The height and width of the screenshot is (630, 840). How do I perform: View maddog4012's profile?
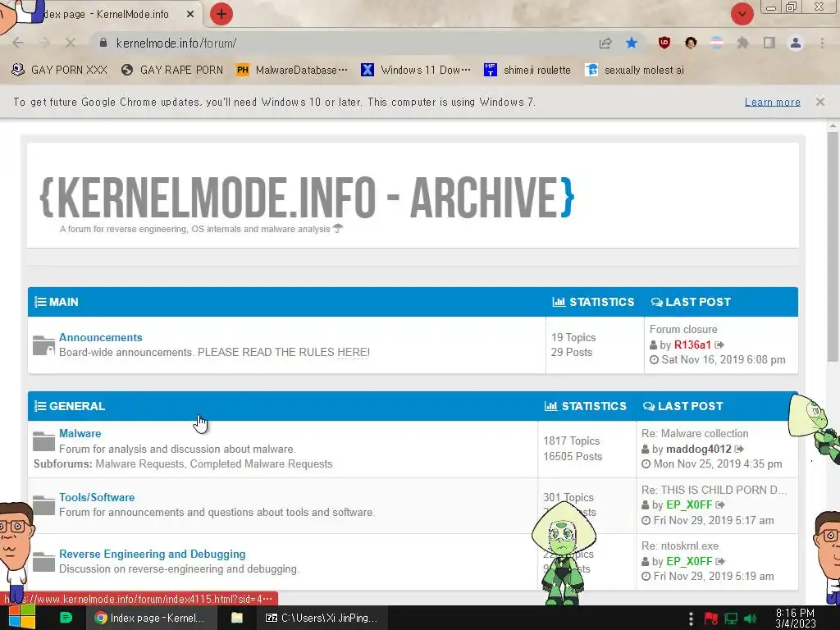click(x=699, y=449)
